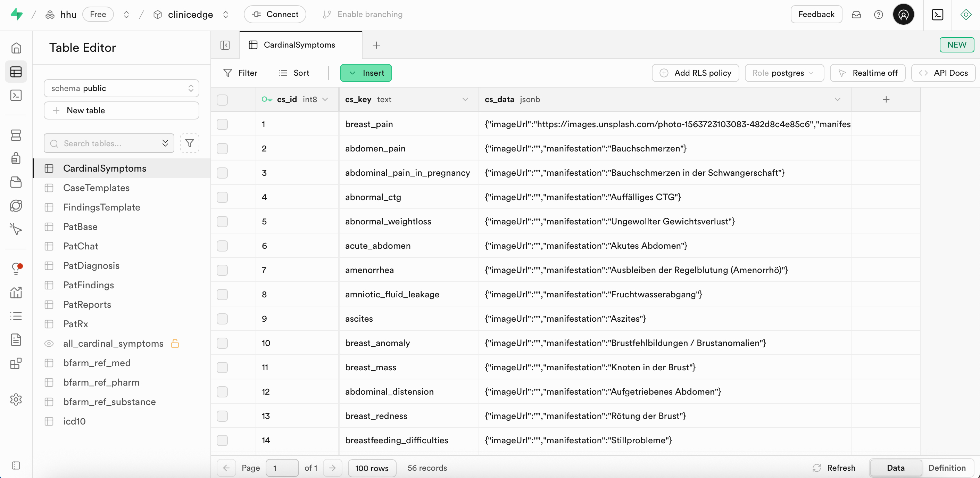980x478 pixels.
Task: Expand the schema public dropdown
Action: (x=121, y=88)
